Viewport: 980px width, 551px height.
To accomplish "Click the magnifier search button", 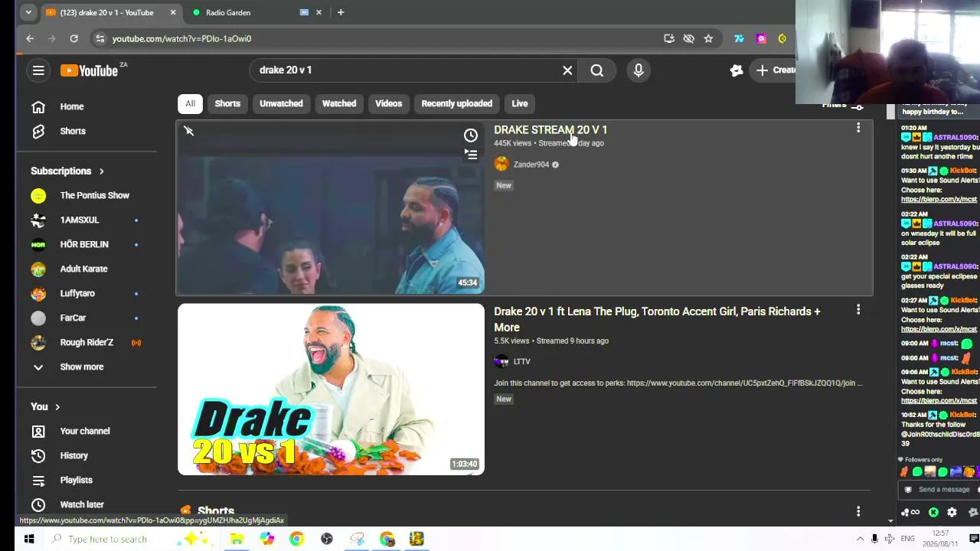I will (x=597, y=70).
